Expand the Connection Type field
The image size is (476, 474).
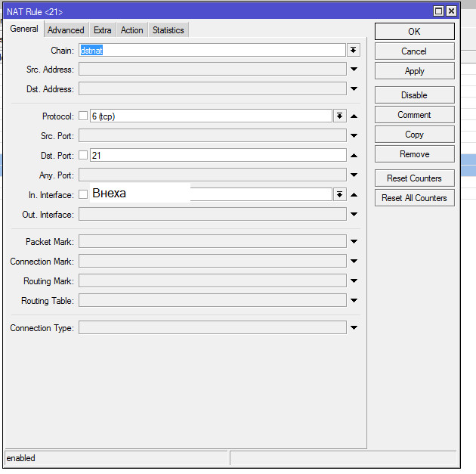354,327
